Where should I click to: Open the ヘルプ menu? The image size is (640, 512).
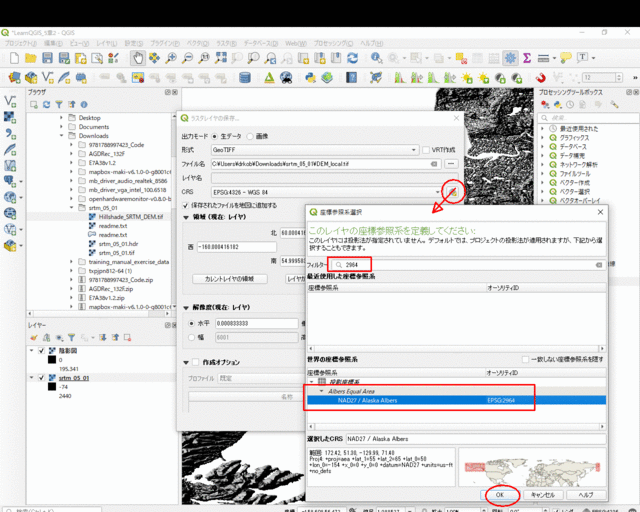371,43
